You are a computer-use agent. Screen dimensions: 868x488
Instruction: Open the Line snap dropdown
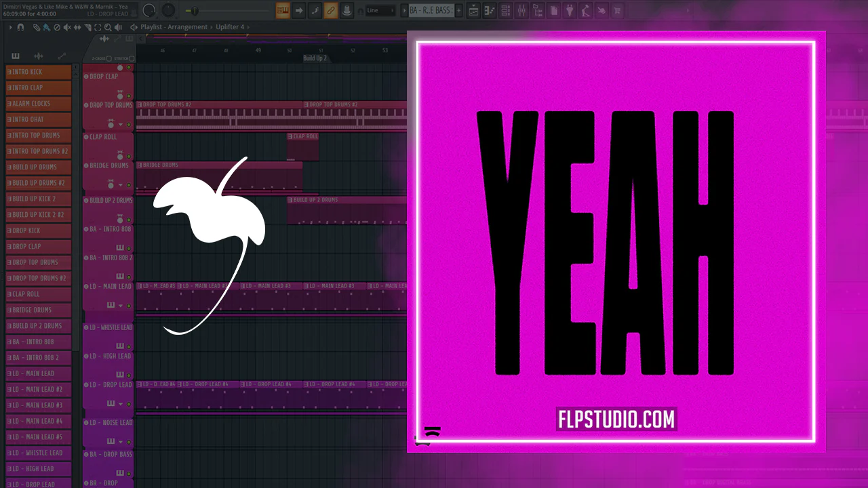(x=380, y=10)
